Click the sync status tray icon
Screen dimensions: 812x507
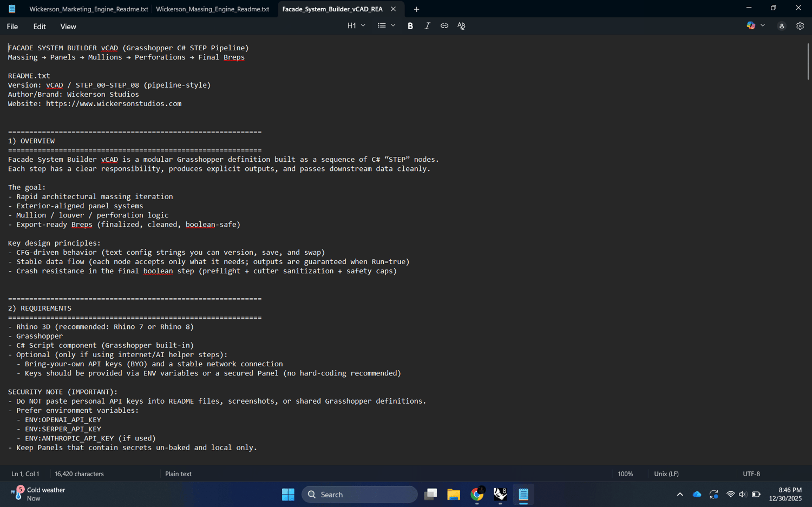(714, 495)
